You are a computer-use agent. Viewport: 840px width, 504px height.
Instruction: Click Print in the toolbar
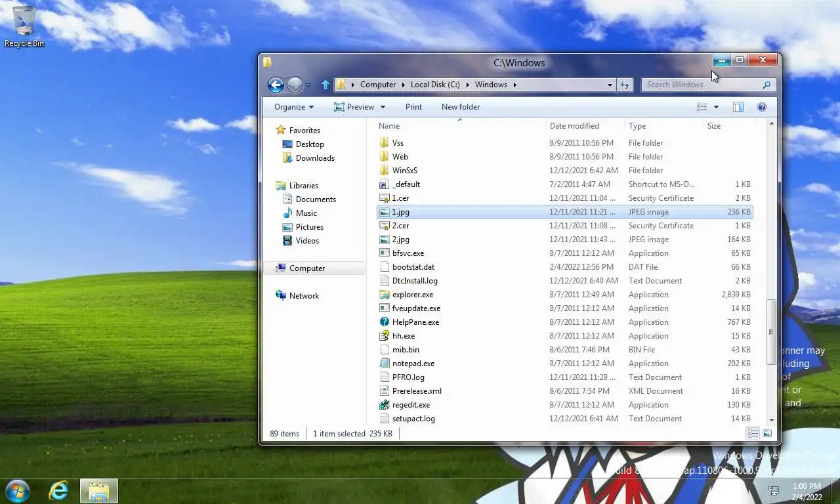click(x=413, y=107)
